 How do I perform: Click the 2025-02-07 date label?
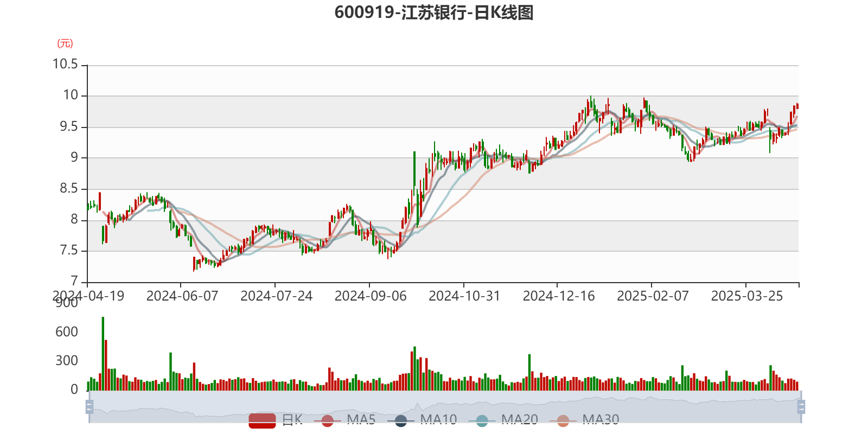(x=653, y=296)
